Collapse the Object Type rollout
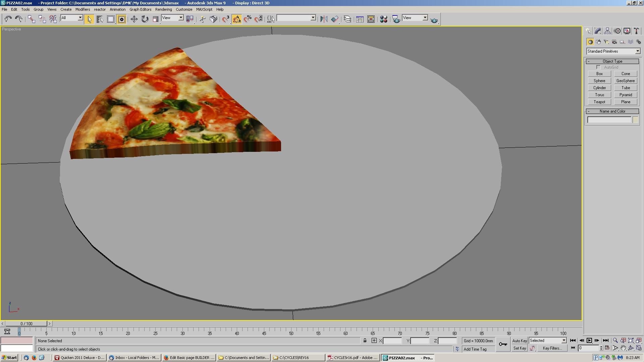The width and height of the screenshot is (644, 362). (612, 61)
